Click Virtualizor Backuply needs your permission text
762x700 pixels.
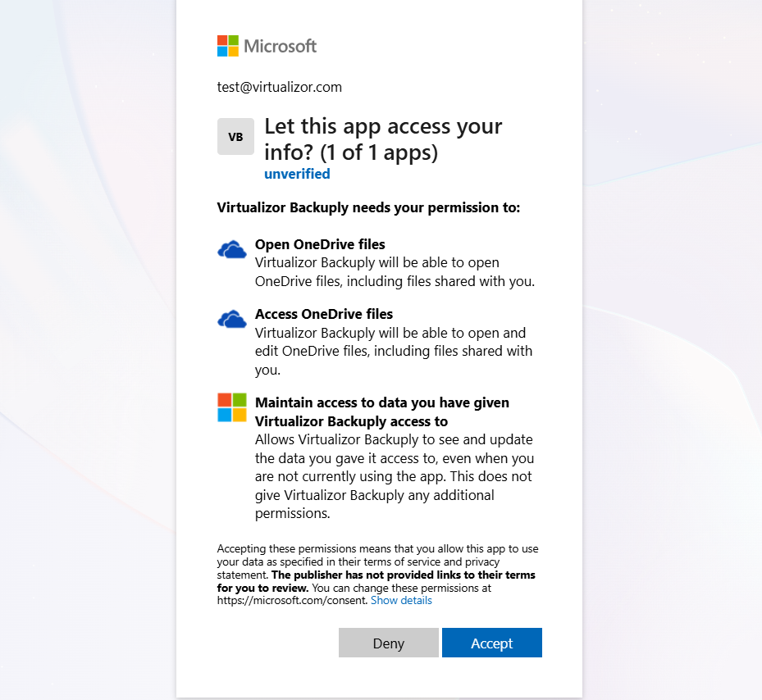[368, 208]
